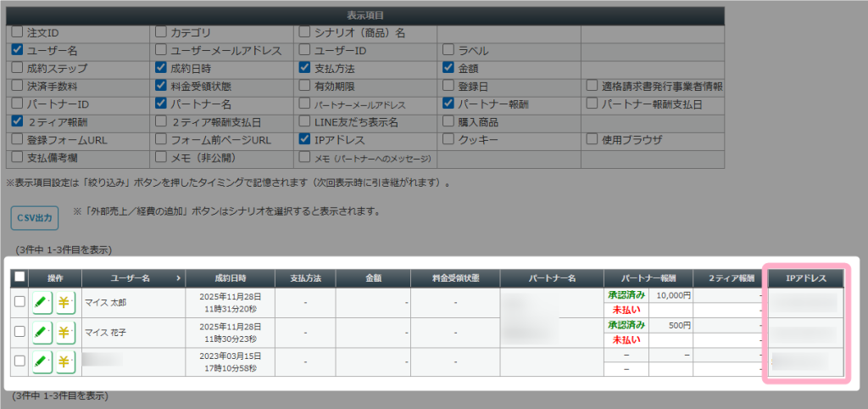The height and width of the screenshot is (409, 868).
Task: Click the yen icon in the 2023年03月15日 row
Action: pyautogui.click(x=65, y=361)
